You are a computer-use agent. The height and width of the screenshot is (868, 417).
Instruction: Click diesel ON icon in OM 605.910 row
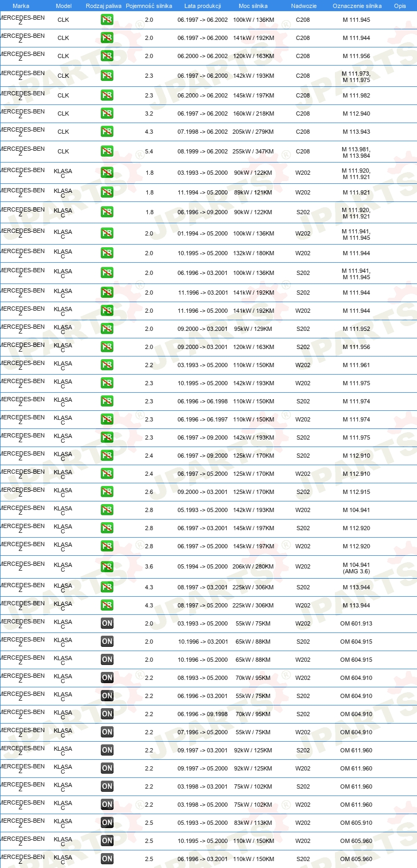click(x=107, y=823)
